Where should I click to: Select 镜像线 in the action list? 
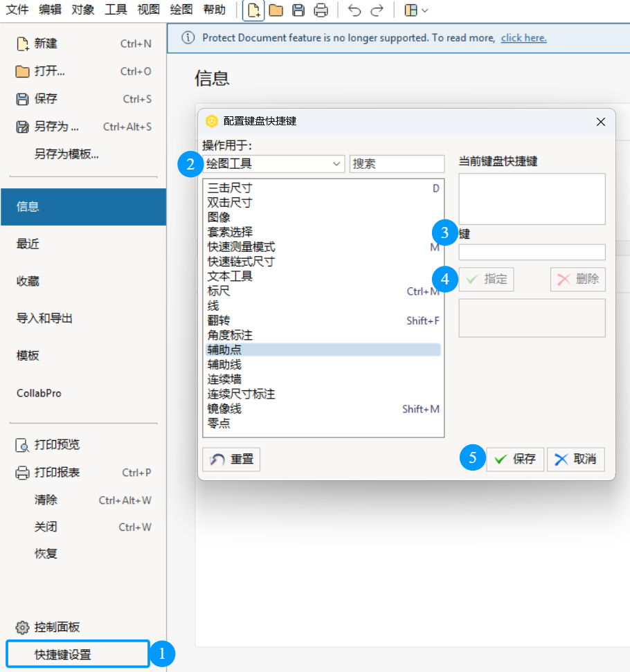pos(323,409)
